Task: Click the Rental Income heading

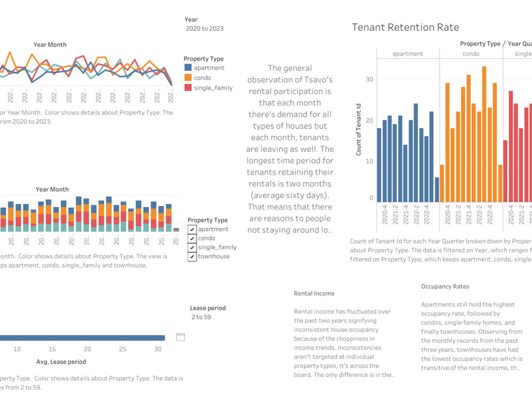Action: click(314, 293)
